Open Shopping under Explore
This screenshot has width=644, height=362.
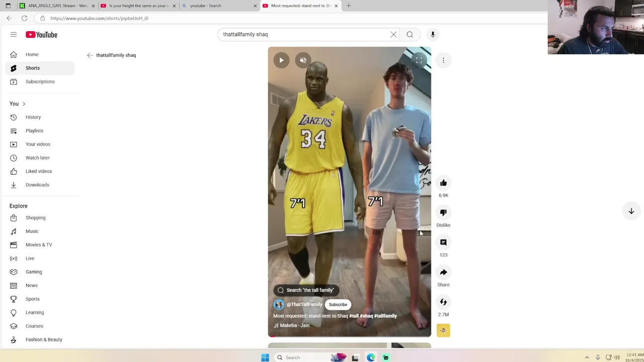(40, 218)
